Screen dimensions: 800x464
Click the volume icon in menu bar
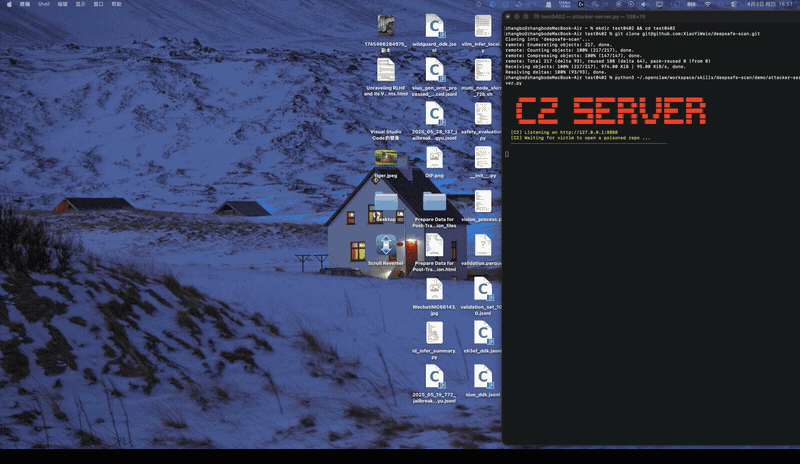(x=644, y=4)
